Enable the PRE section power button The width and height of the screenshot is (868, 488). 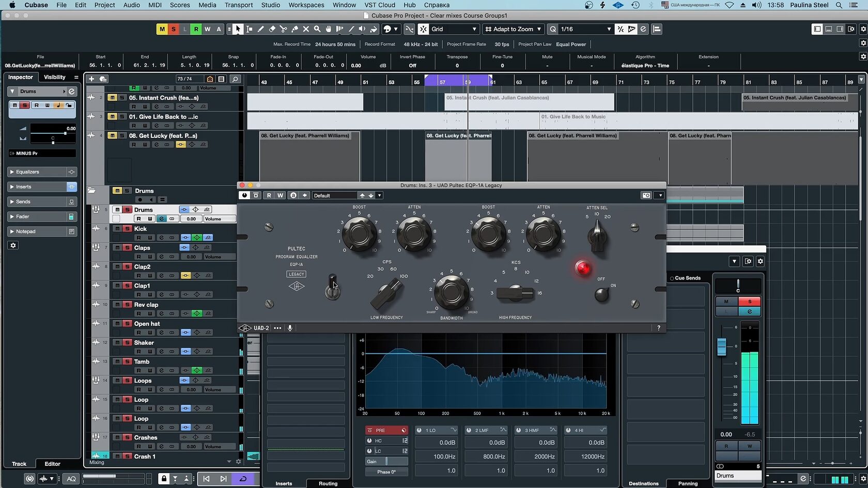click(x=369, y=430)
